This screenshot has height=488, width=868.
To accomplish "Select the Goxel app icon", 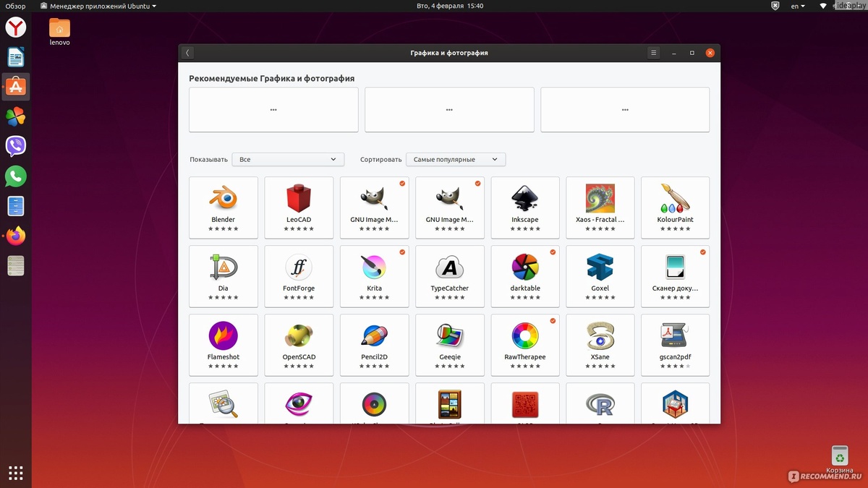I will [x=600, y=267].
